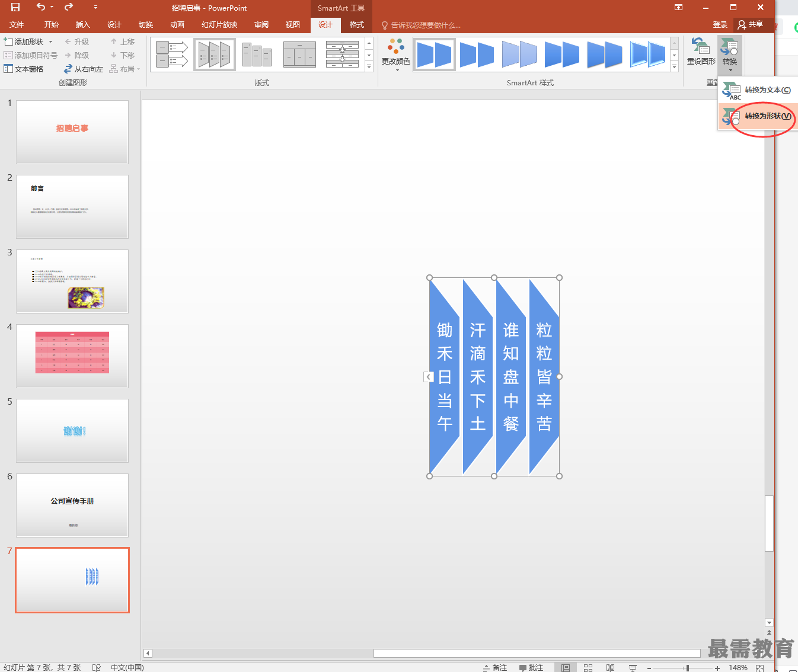Expand the 添加形状 dropdown arrow

(51, 41)
